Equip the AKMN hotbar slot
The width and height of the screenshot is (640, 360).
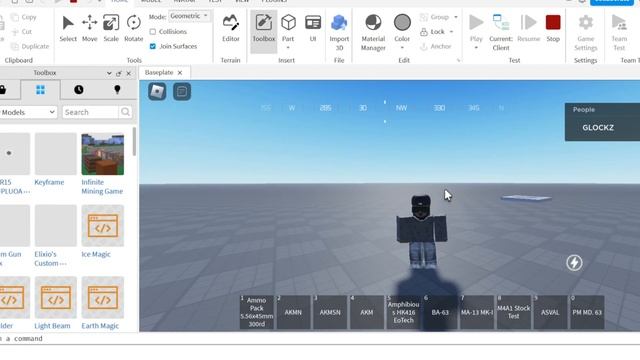pyautogui.click(x=293, y=312)
